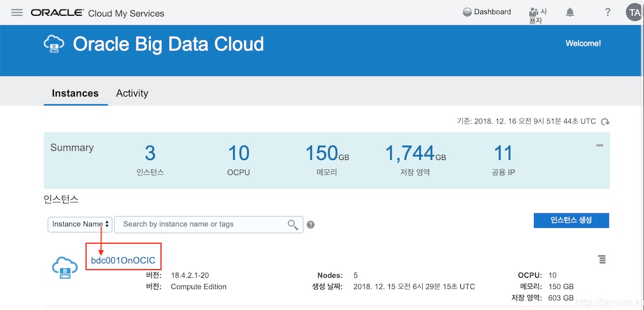Click the 인스턴스 생성 button
The height and width of the screenshot is (310, 644).
(x=571, y=220)
